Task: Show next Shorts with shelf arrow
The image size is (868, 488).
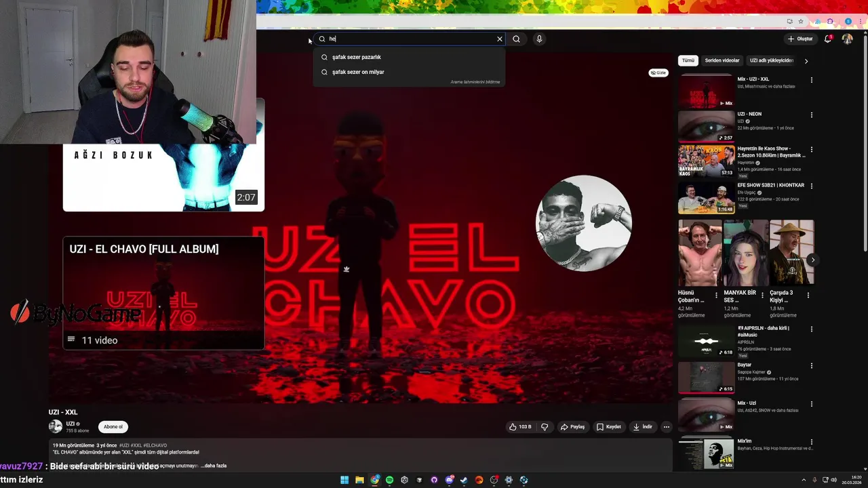Action: tap(812, 260)
